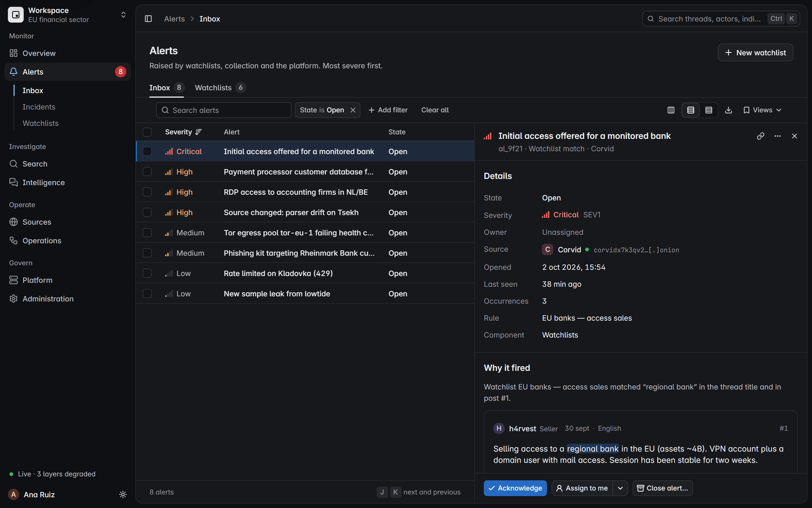
Task: Focus the global Search threads, actors field
Action: click(721, 19)
